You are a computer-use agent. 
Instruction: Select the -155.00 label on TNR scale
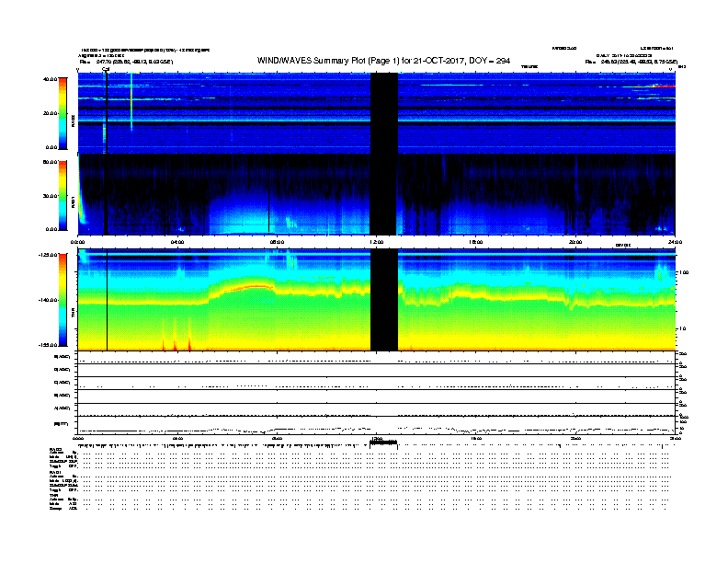48,345
